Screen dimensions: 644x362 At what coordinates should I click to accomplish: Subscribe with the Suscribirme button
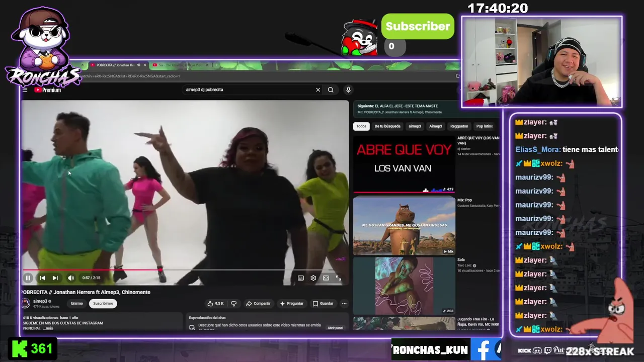tap(103, 303)
